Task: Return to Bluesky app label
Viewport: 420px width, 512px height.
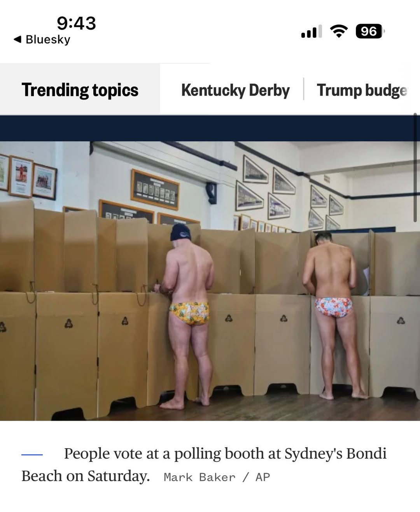Action: [x=48, y=39]
